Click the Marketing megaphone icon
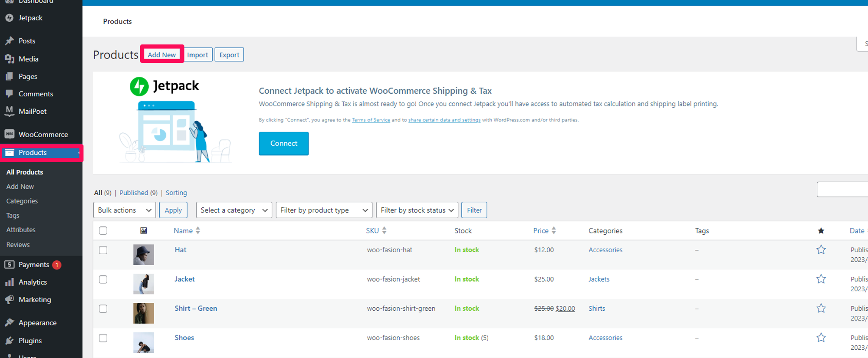The image size is (868, 358). coord(9,299)
